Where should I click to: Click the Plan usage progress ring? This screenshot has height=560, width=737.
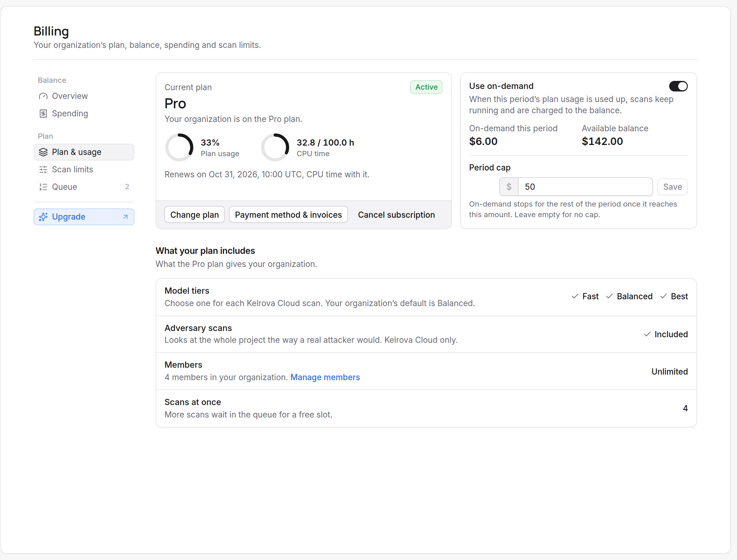(179, 147)
